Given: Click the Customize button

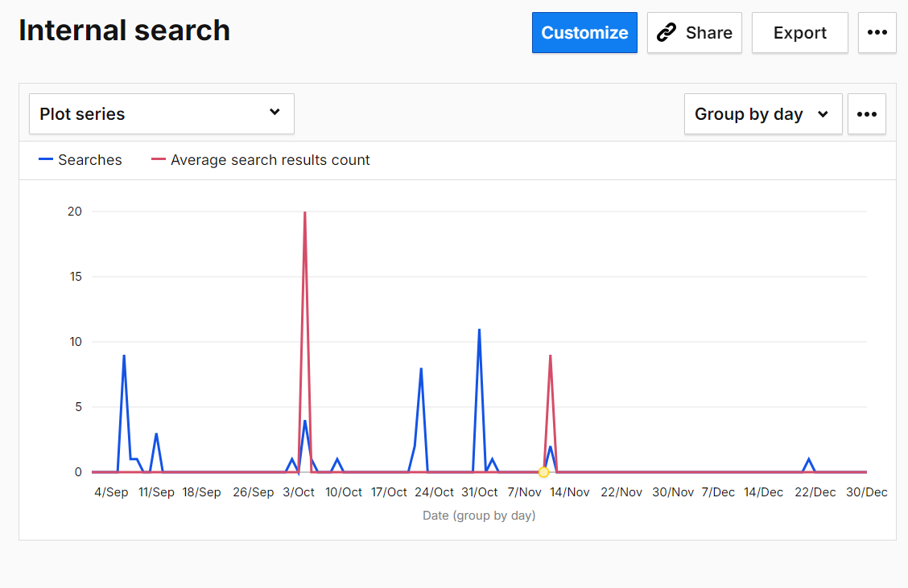Looking at the screenshot, I should point(584,32).
